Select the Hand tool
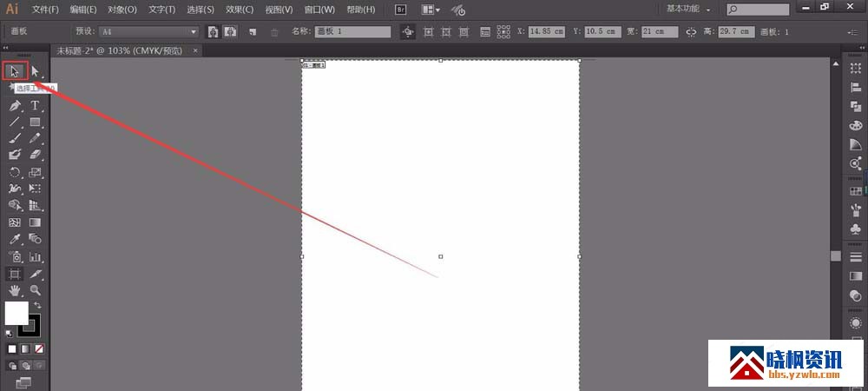Image resolution: width=868 pixels, height=391 pixels. click(15, 290)
